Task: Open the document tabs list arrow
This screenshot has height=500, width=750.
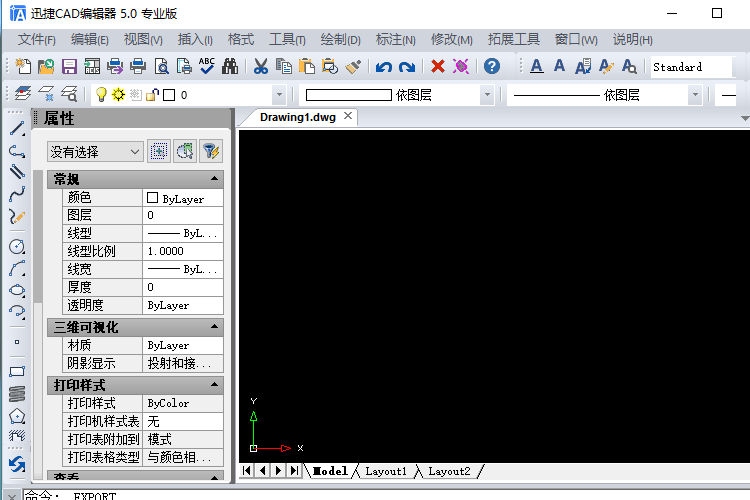Action: [744, 118]
